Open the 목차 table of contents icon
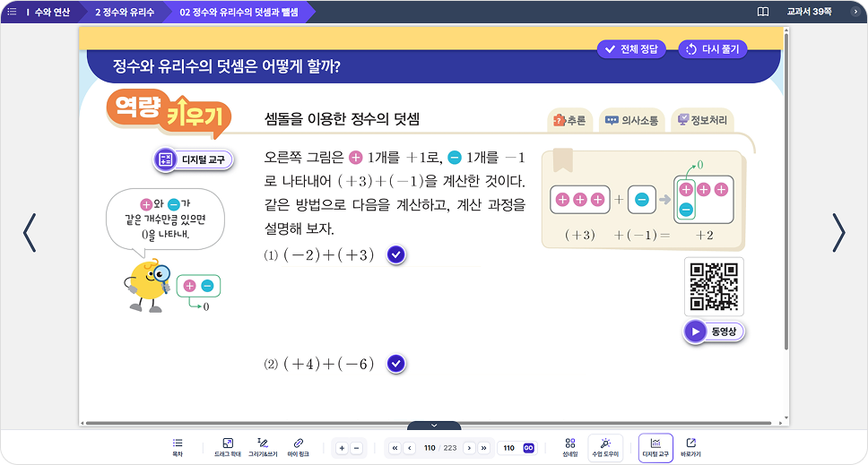The image size is (868, 465). tap(178, 446)
